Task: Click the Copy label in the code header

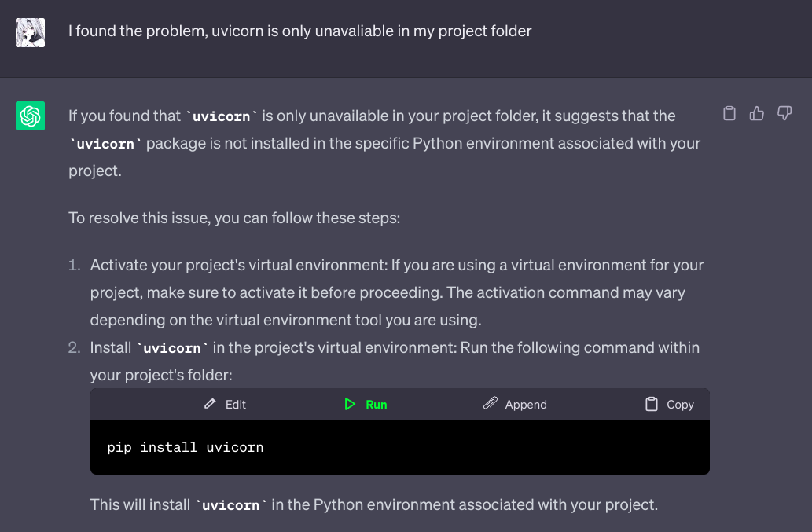Action: pos(680,405)
